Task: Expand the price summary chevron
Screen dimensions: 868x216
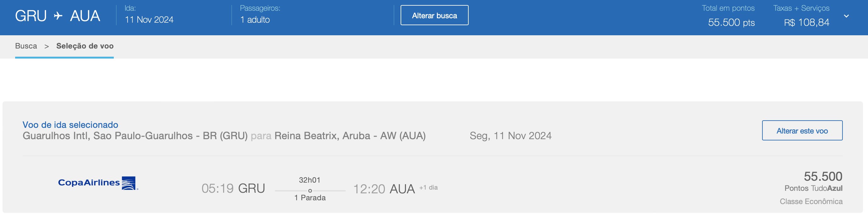Action: tap(846, 16)
